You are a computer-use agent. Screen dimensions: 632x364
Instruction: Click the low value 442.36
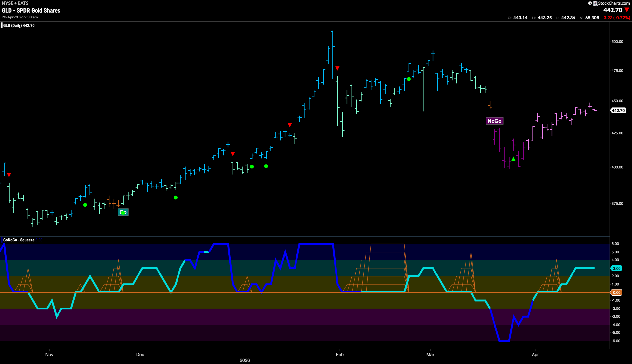(568, 18)
